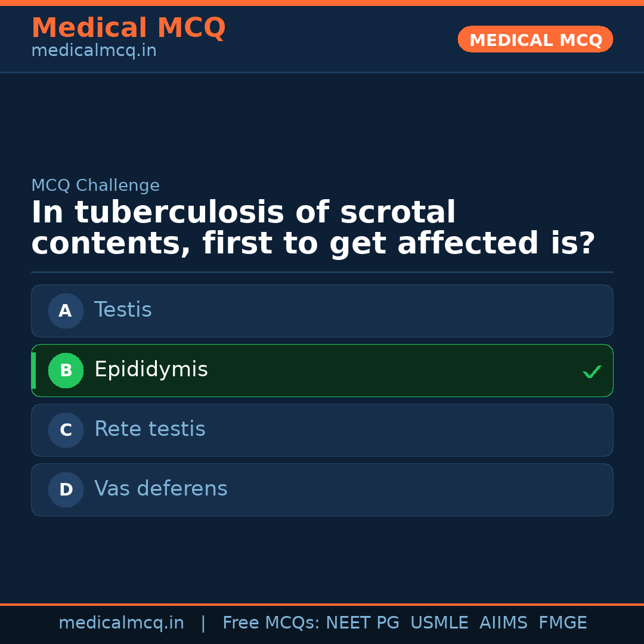Pick the Vas deferens answer text

(161, 489)
